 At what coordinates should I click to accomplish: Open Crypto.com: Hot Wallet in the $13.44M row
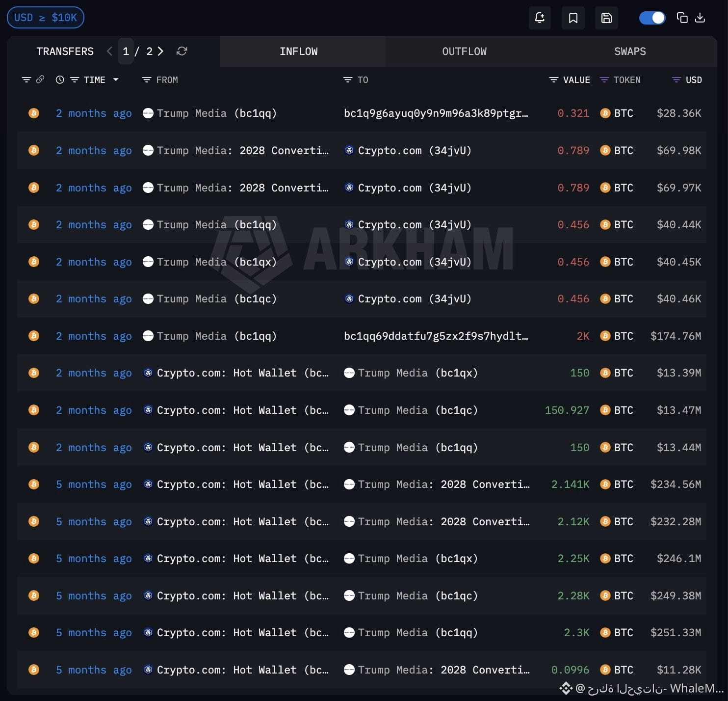click(243, 447)
